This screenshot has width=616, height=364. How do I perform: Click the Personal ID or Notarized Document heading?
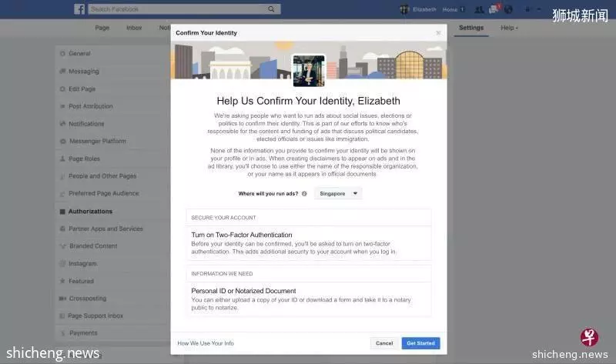tap(243, 291)
